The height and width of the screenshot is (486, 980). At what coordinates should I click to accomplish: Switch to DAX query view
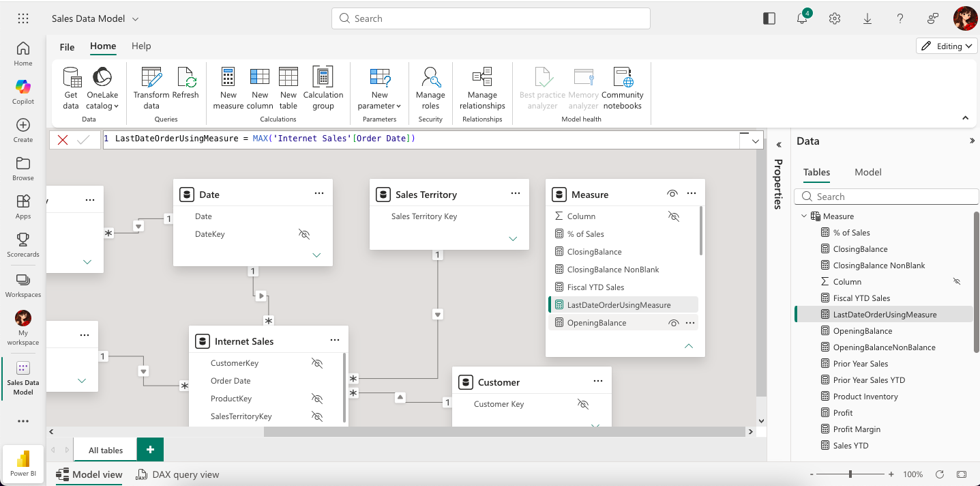pos(178,474)
